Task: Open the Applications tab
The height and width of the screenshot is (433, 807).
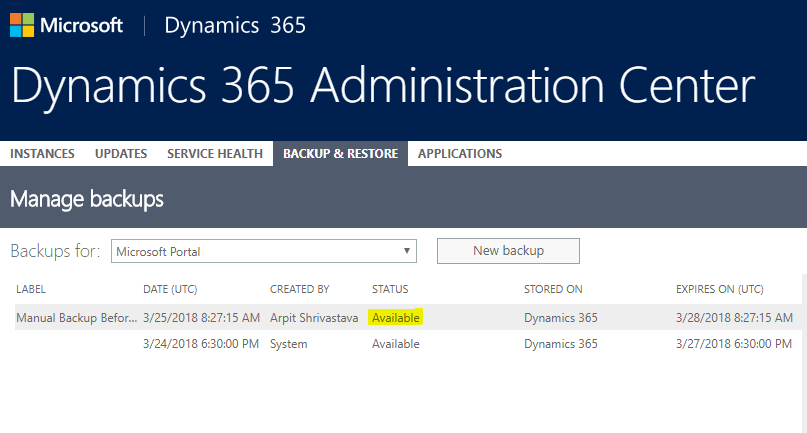Action: click(460, 153)
